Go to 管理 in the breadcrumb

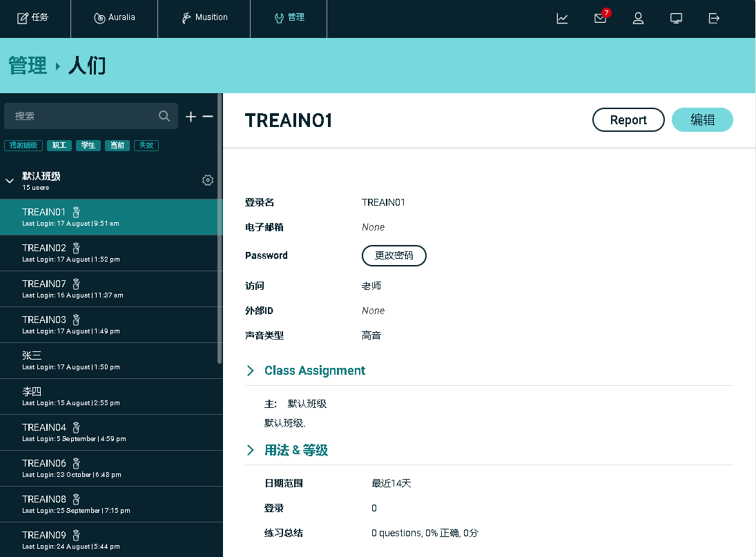point(28,66)
